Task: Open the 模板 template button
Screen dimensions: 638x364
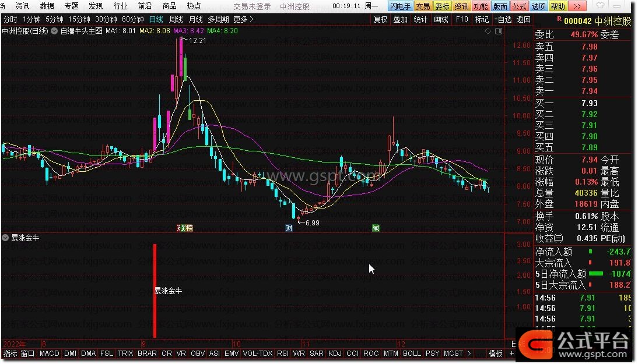Action: tap(496, 354)
